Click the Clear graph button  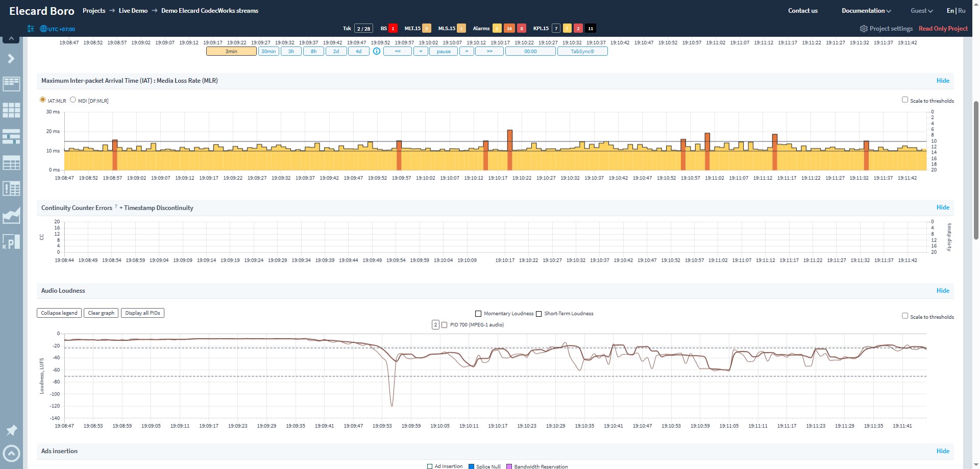tap(101, 313)
